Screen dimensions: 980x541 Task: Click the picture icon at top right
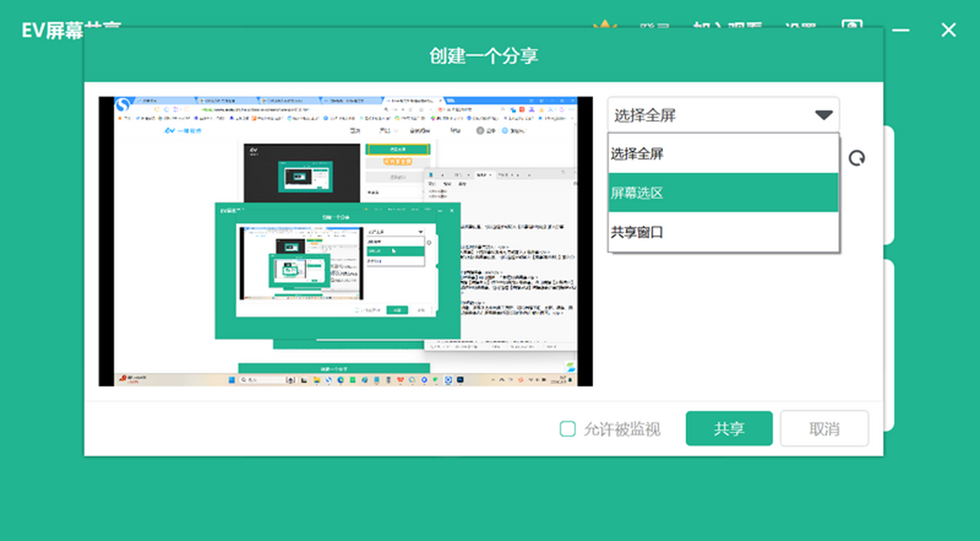[x=853, y=25]
